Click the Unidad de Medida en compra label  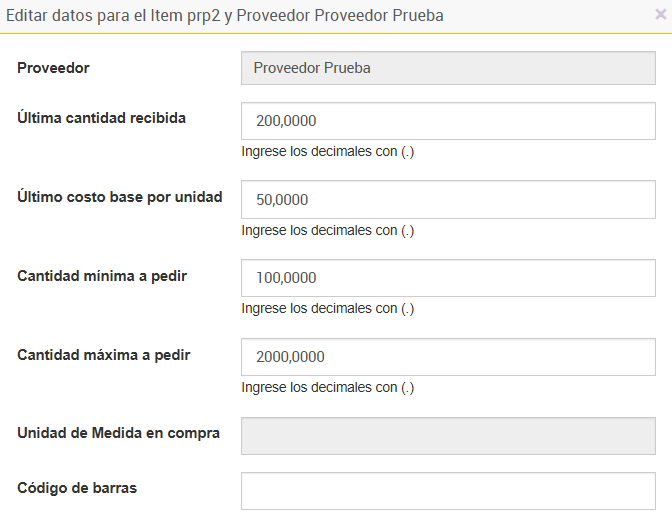tap(119, 433)
